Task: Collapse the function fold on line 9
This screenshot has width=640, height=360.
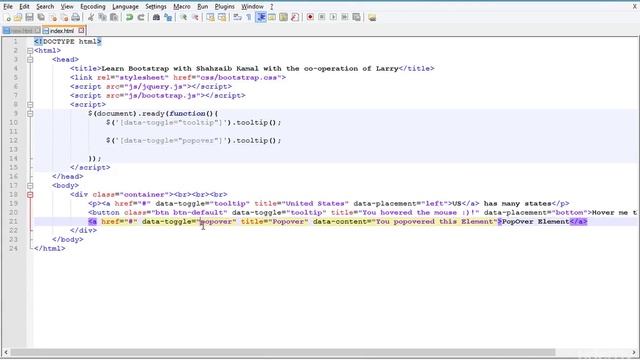Action: 30,113
